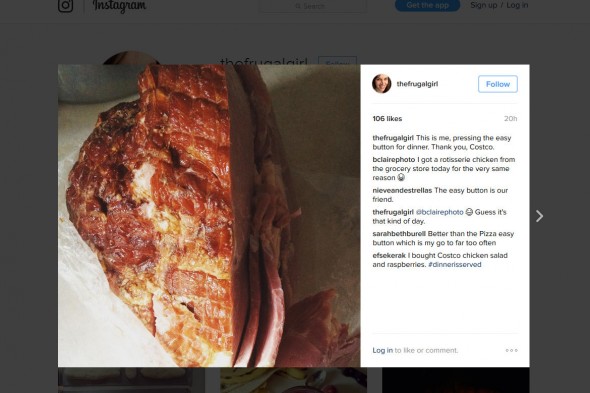The image size is (590, 393).
Task: Click the Get the app button
Action: click(x=427, y=5)
